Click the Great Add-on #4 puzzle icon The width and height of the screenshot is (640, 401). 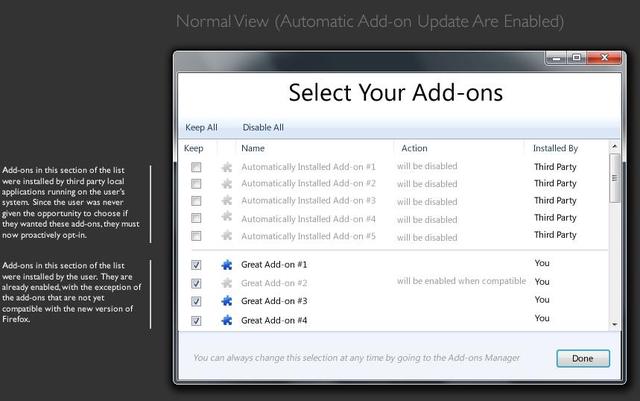(227, 320)
